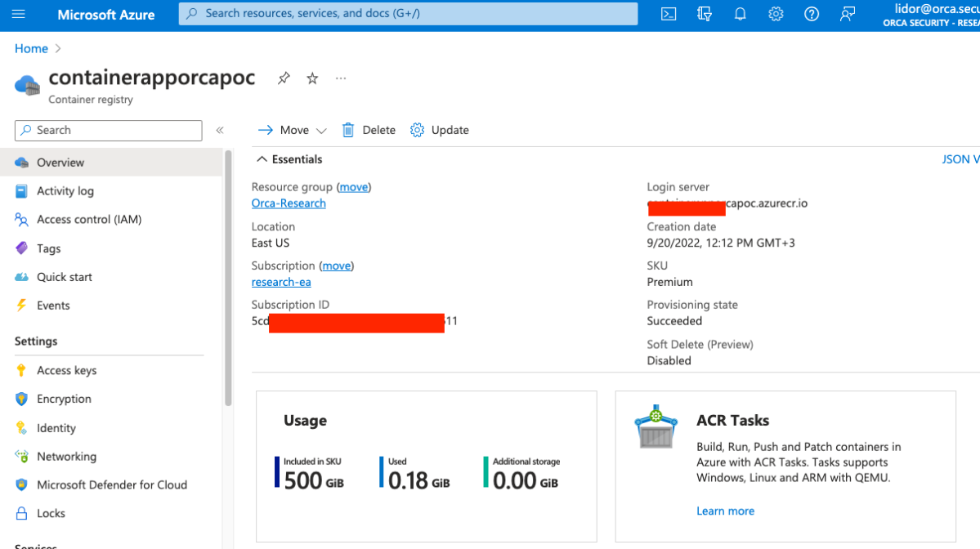This screenshot has width=980, height=549.
Task: Click the breadcrumb chevron after Home
Action: tap(58, 49)
